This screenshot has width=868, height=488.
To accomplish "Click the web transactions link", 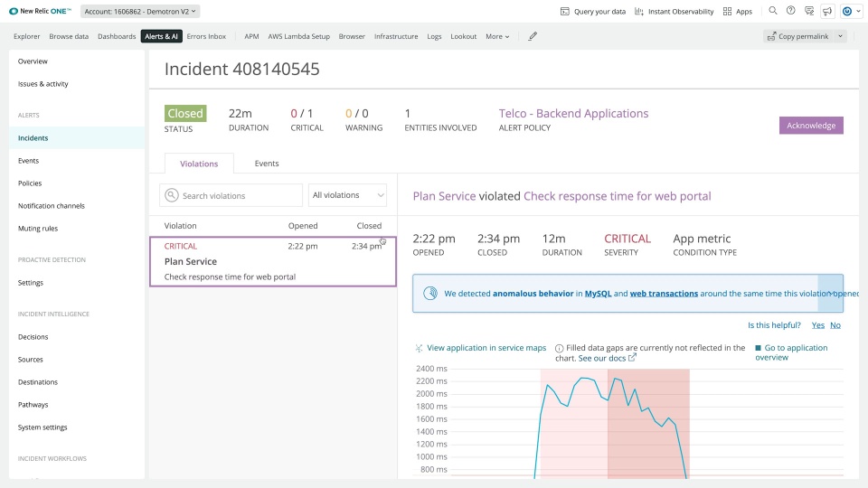I will [x=664, y=294].
